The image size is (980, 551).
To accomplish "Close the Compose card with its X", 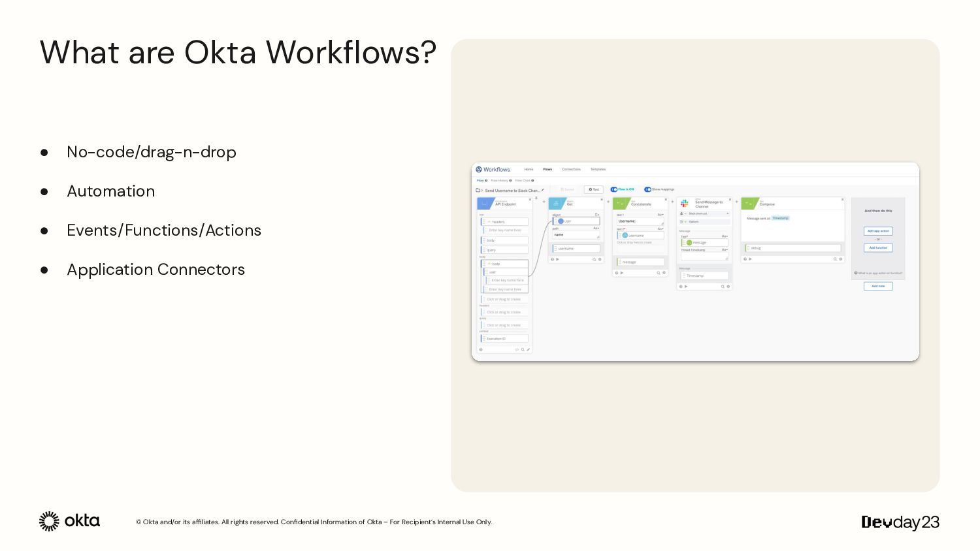I will [842, 199].
